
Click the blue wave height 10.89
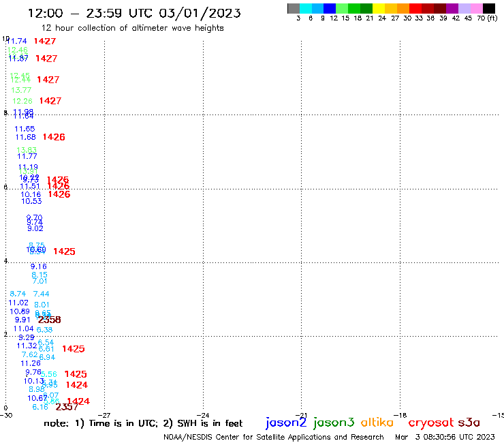20,311
